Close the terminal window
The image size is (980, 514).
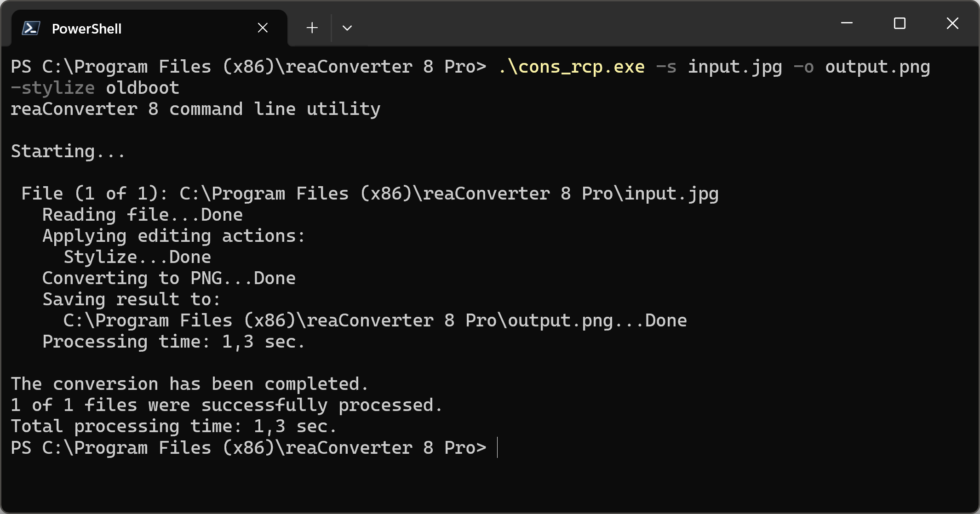[952, 23]
